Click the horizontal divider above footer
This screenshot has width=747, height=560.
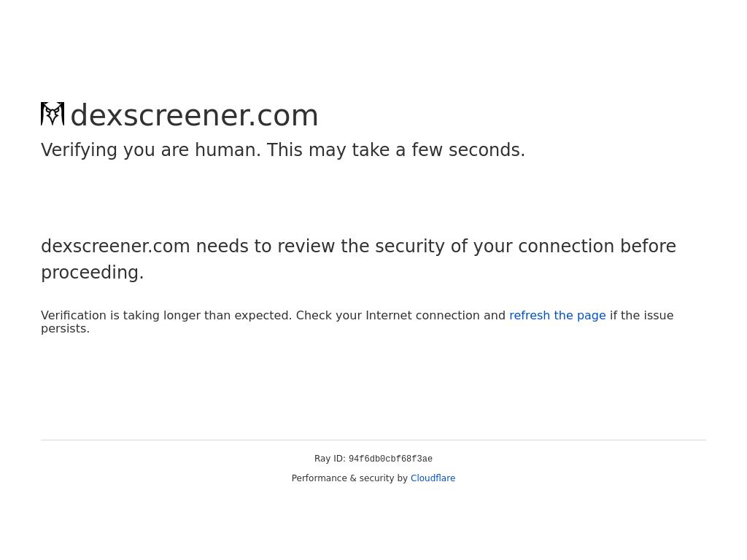pos(373,440)
